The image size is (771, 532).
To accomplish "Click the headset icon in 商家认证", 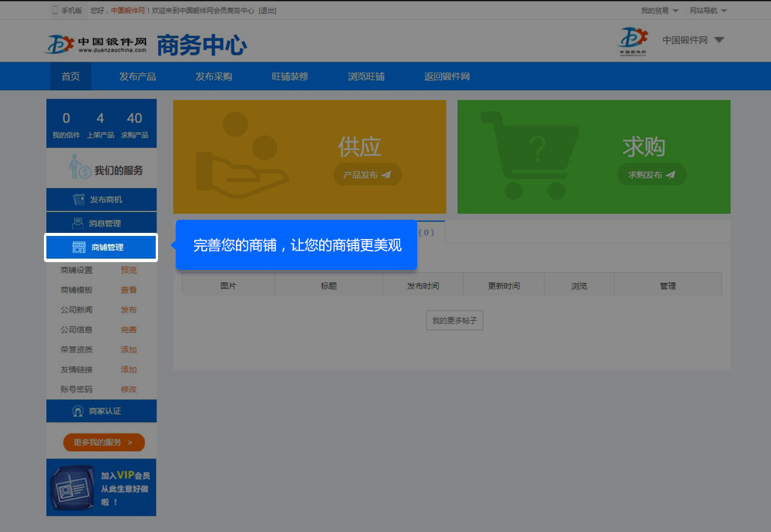I will (78, 412).
